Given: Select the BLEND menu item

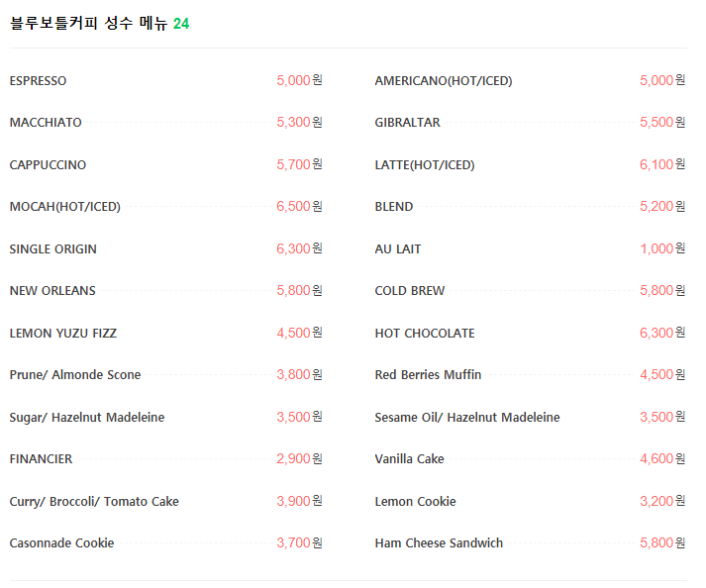Looking at the screenshot, I should (394, 207).
